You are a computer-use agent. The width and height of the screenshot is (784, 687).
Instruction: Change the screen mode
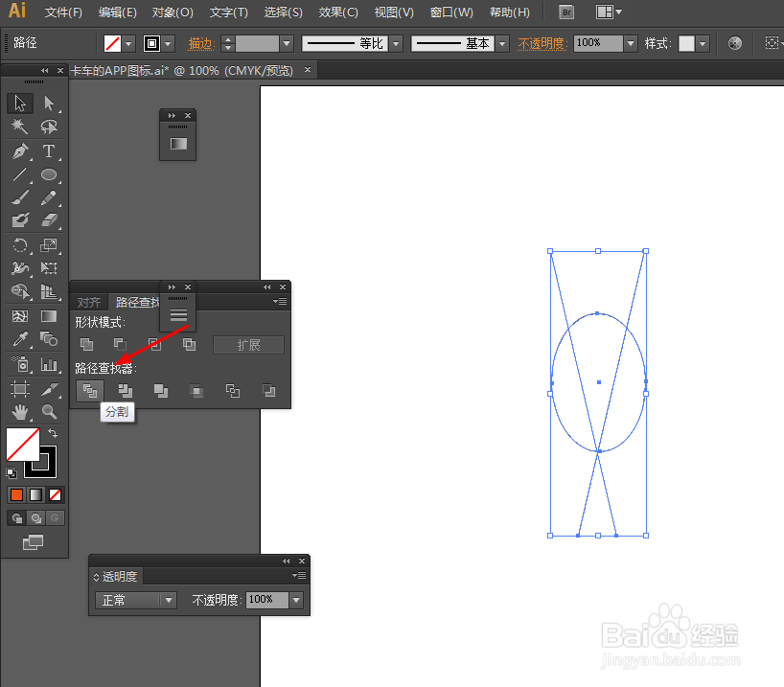pyautogui.click(x=33, y=542)
